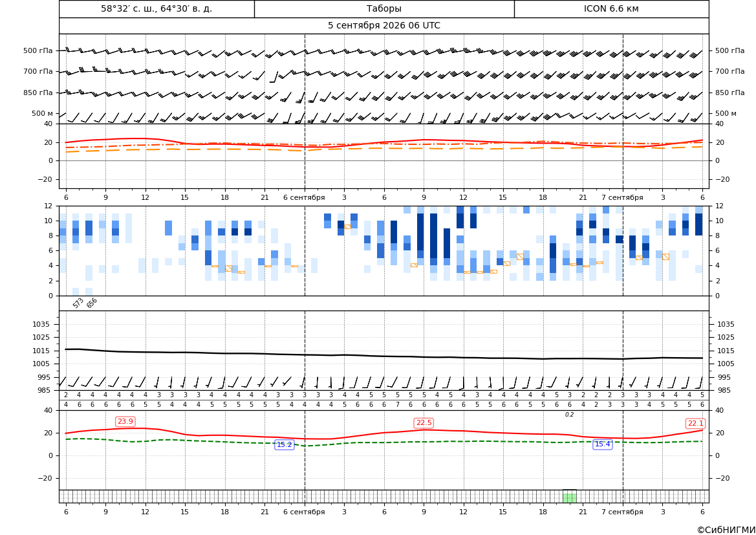756x535 pixels.
Task: Click the 0.2 precipitation amount label
Action: [569, 415]
